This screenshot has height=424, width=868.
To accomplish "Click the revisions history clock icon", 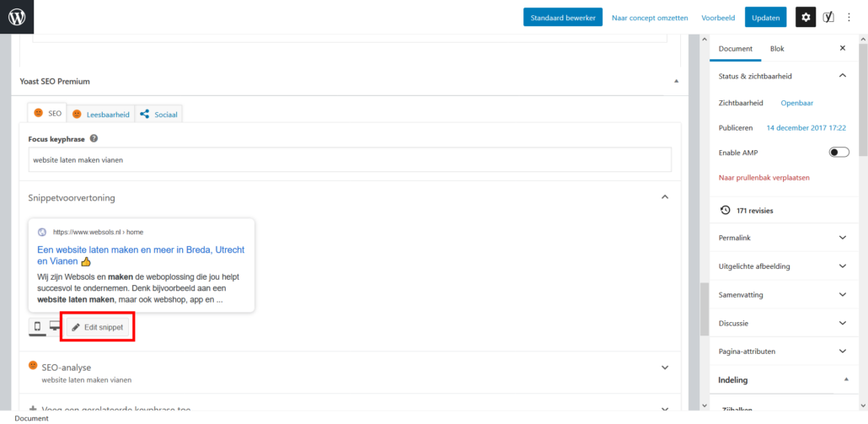I will [725, 211].
